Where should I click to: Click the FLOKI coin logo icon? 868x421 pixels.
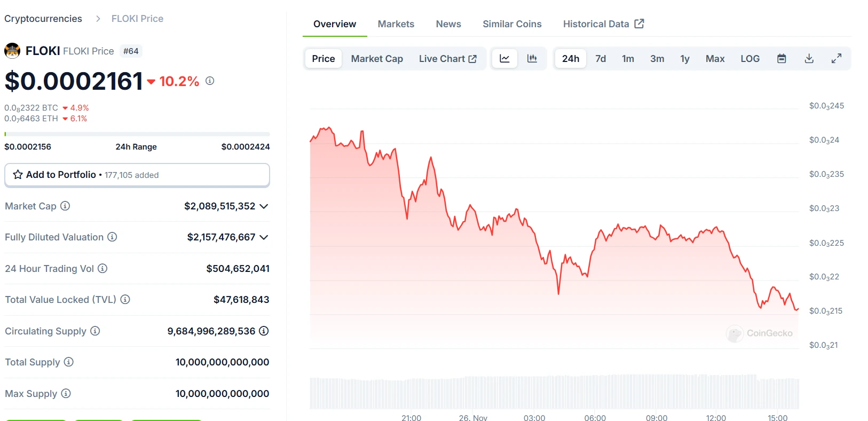(x=12, y=51)
